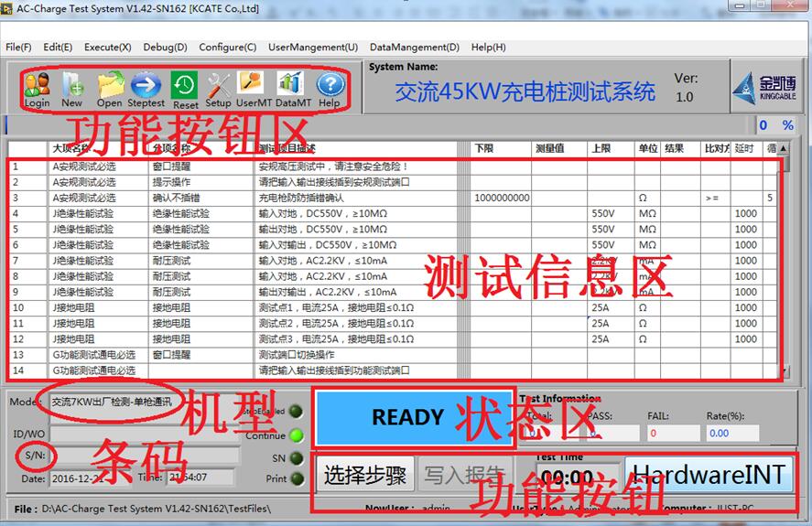Toggle the SN indicator light

click(x=297, y=457)
